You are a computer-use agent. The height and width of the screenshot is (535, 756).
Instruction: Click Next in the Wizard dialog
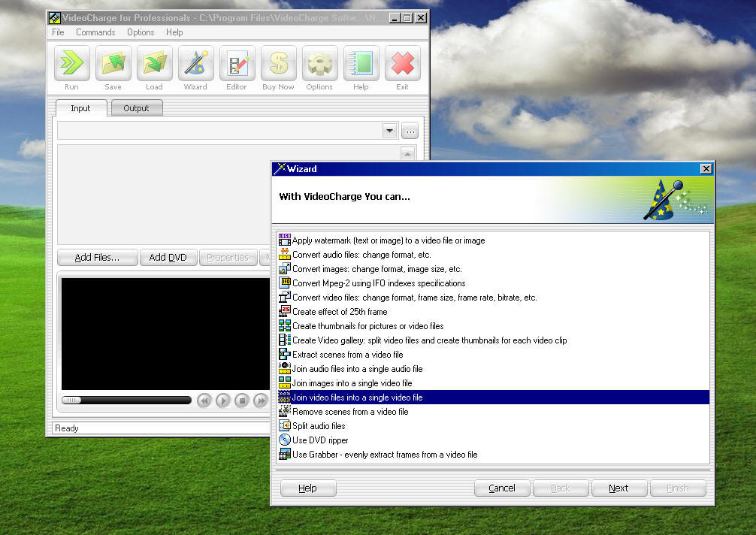click(x=619, y=488)
